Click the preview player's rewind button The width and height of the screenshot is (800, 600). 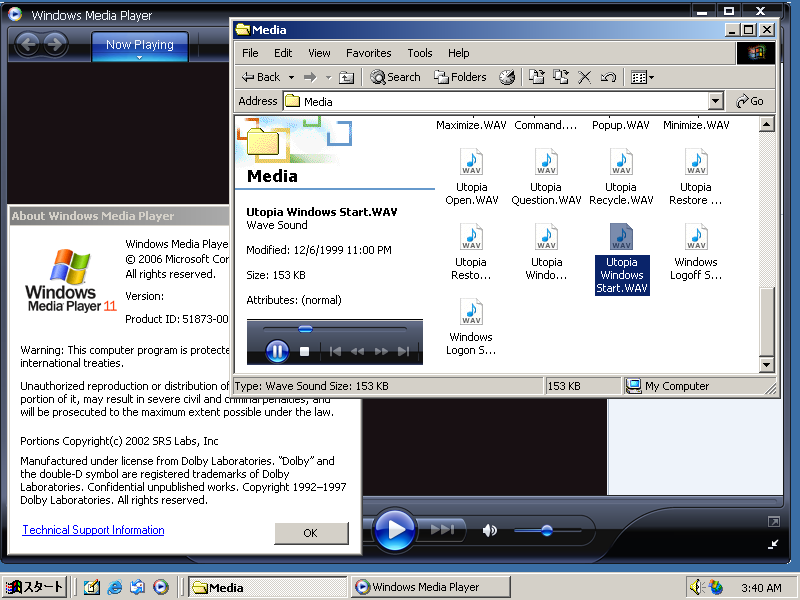pyautogui.click(x=357, y=351)
